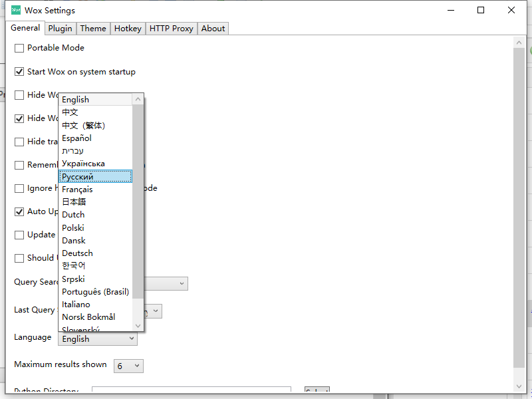Enable the Portable Mode checkbox
The image size is (532, 399).
click(19, 48)
